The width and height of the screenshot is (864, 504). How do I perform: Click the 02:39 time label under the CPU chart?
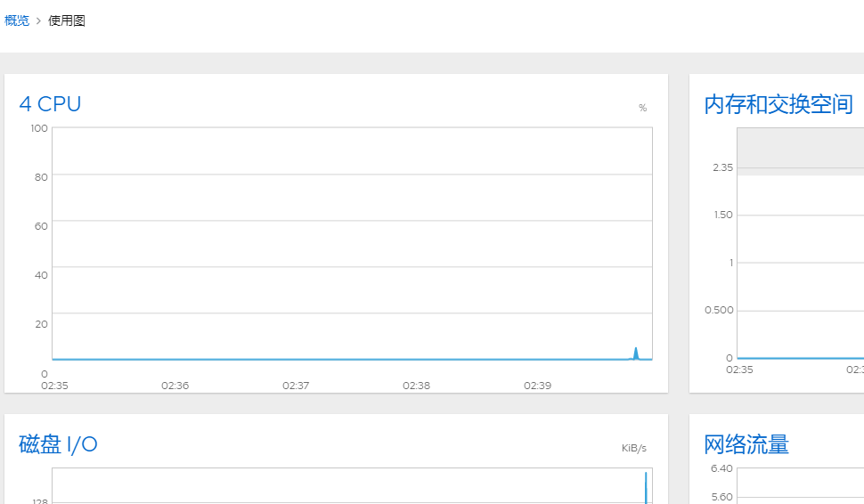[x=537, y=386]
